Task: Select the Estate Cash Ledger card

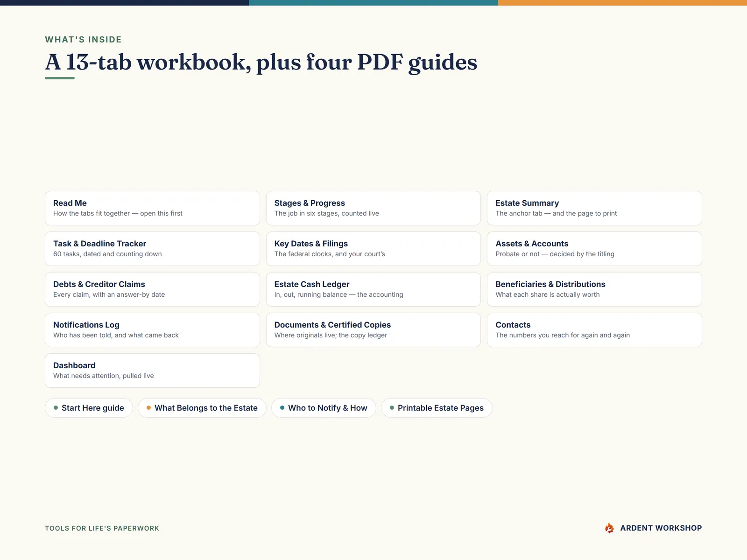Action: click(x=373, y=289)
